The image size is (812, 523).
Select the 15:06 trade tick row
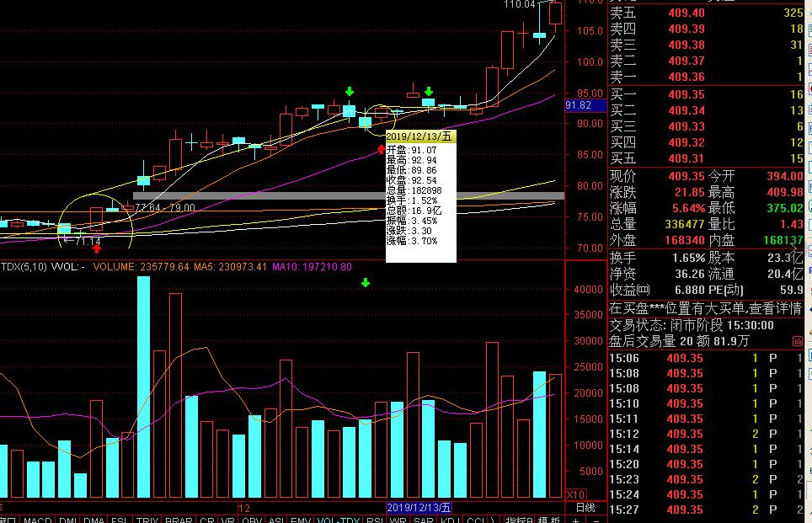pos(706,358)
